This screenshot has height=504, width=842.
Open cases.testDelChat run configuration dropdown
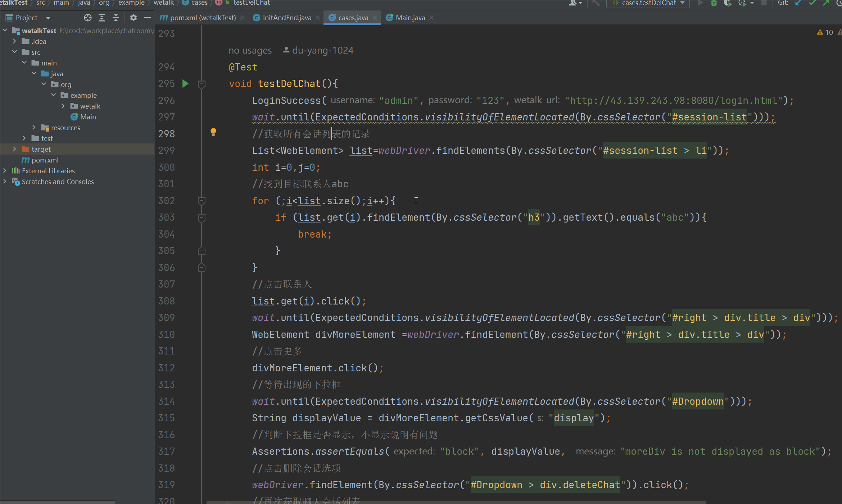pos(648,3)
